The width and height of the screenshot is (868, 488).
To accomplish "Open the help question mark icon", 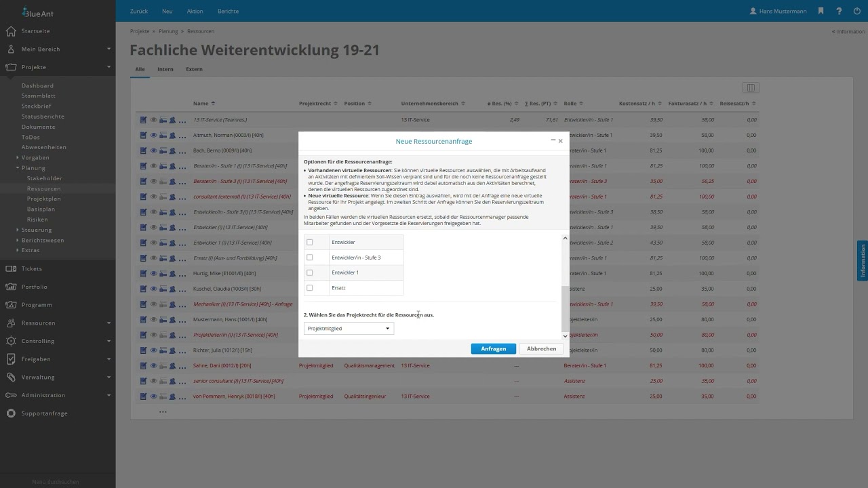I will coord(839,11).
